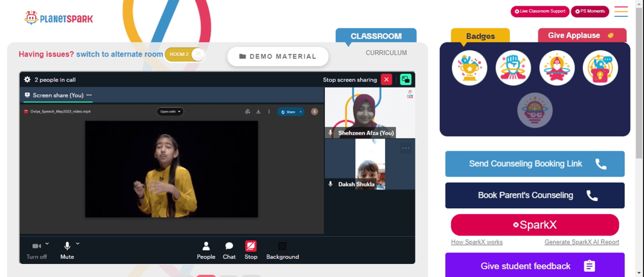Turn off the camera
This screenshot has width=644, height=277.
click(37, 251)
